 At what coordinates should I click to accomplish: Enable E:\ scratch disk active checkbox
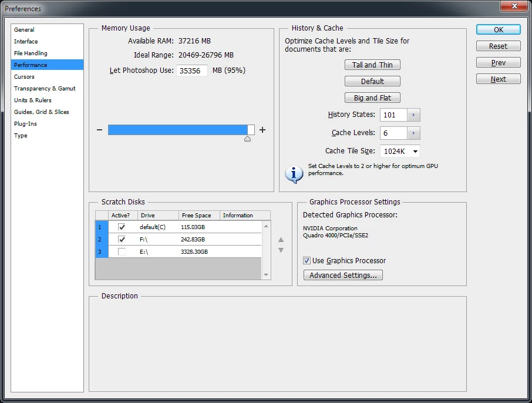pos(122,251)
